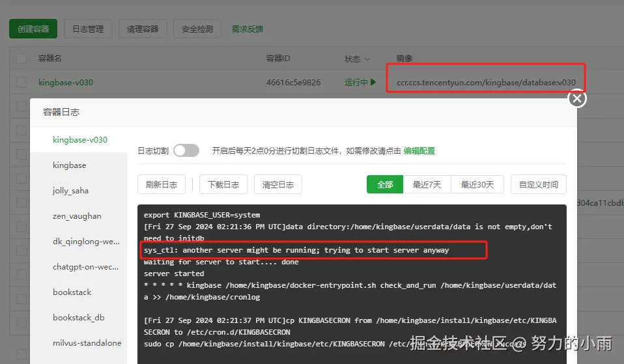Close the container log dialog with X icon
The width and height of the screenshot is (624, 364).
coord(577,99)
